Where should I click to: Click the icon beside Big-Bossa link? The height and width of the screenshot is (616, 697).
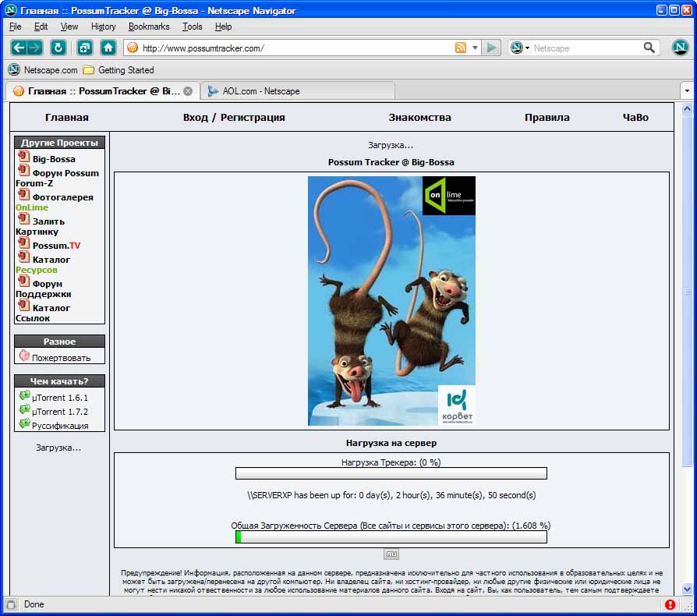tap(23, 157)
